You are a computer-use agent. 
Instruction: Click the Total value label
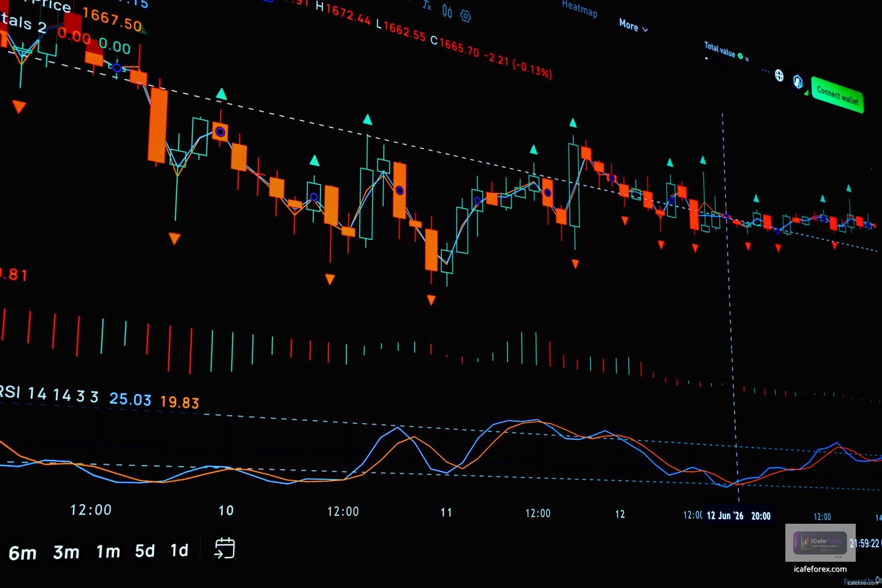720,49
